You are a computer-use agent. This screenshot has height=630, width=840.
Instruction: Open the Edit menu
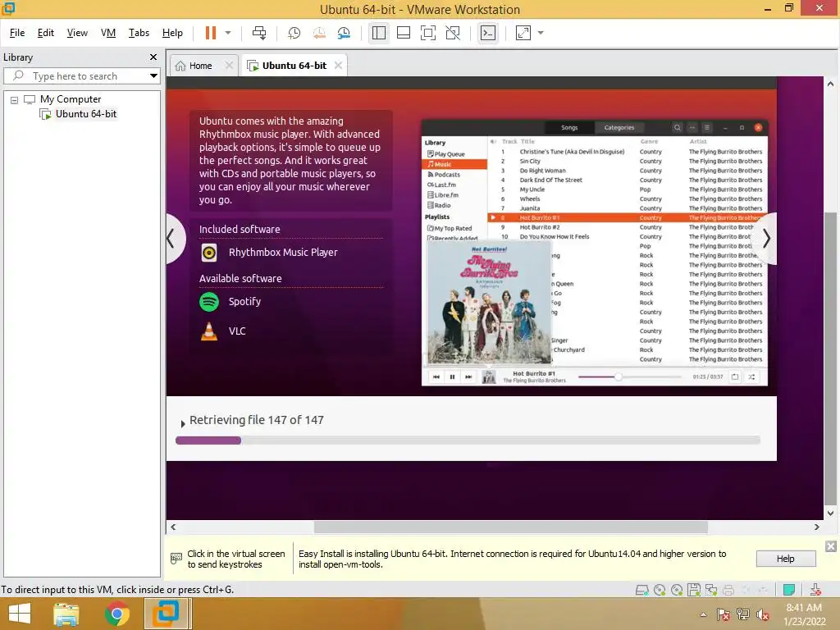[x=46, y=33]
